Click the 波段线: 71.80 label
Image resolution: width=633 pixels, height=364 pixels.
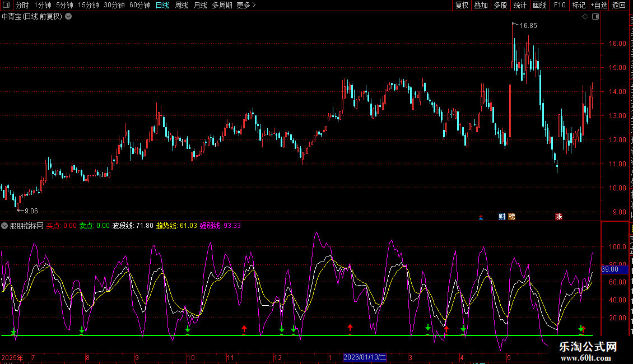click(x=133, y=226)
